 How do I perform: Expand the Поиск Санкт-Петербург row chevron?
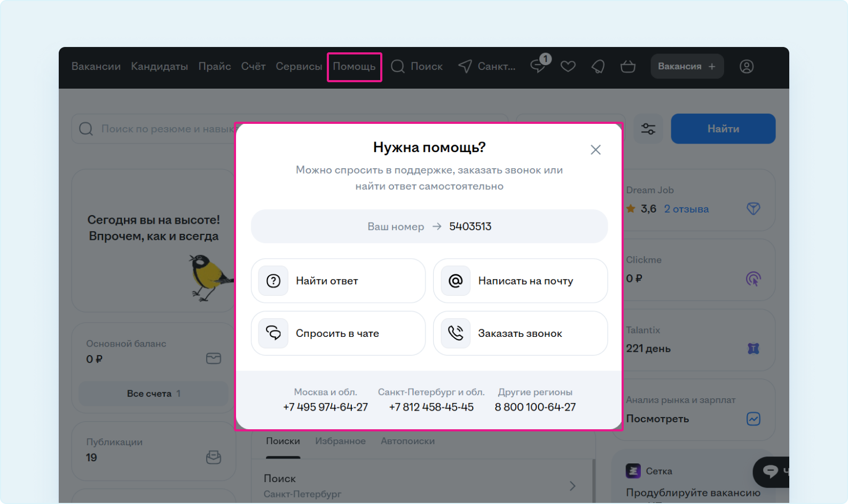572,486
